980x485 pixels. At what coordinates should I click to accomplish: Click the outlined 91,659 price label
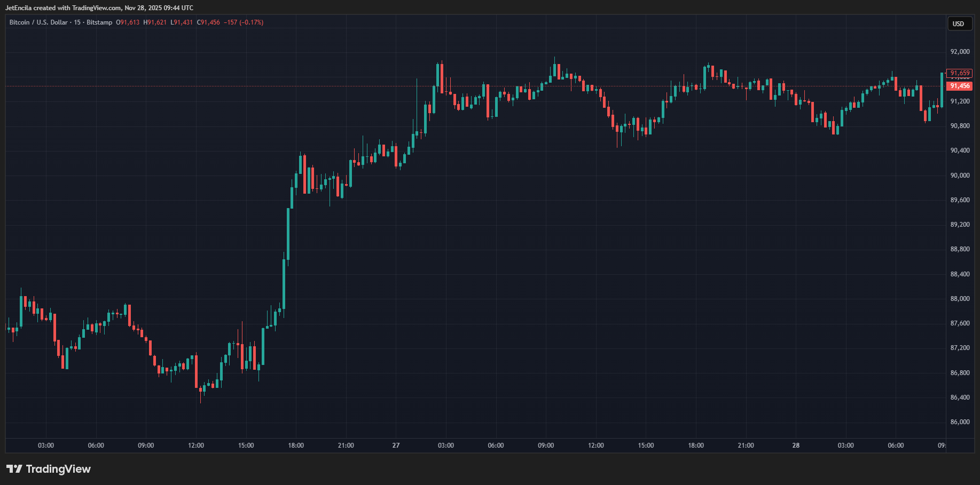pyautogui.click(x=960, y=73)
